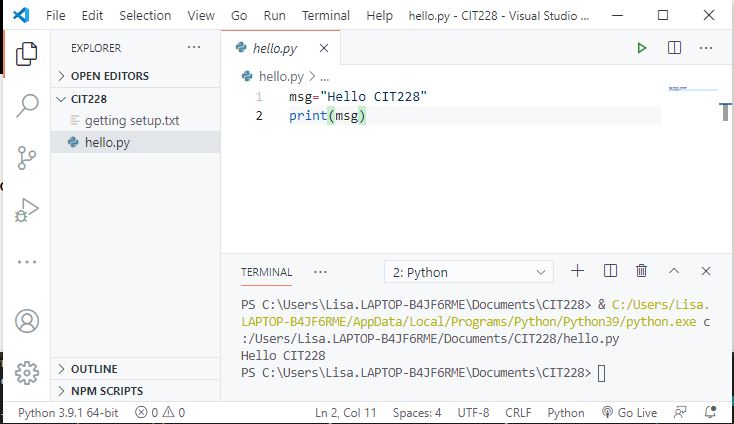Click Python 3.9.1 64-bit interpreter selector

tap(66, 412)
